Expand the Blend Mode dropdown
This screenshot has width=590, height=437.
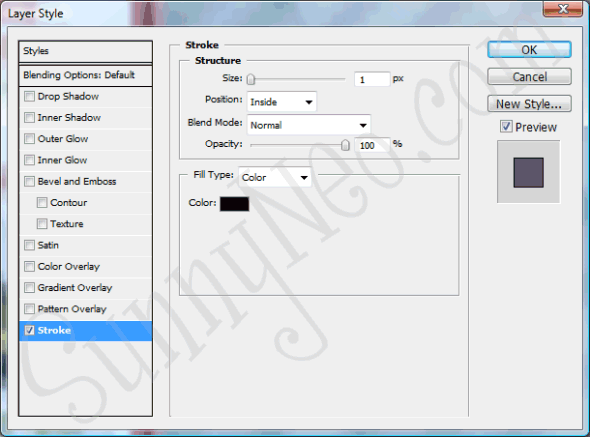[x=309, y=125]
